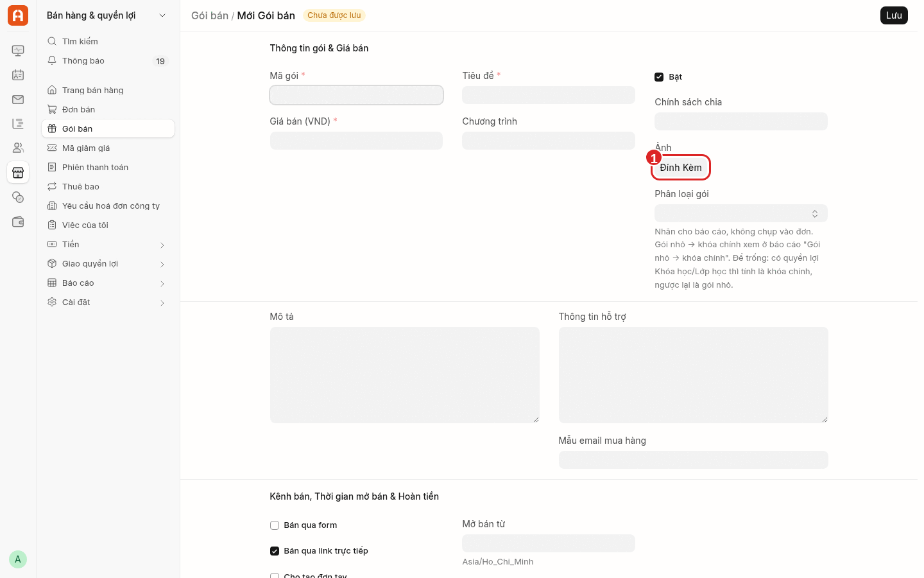Open the coins discount icon in the rail
The image size is (924, 578).
[x=18, y=197]
